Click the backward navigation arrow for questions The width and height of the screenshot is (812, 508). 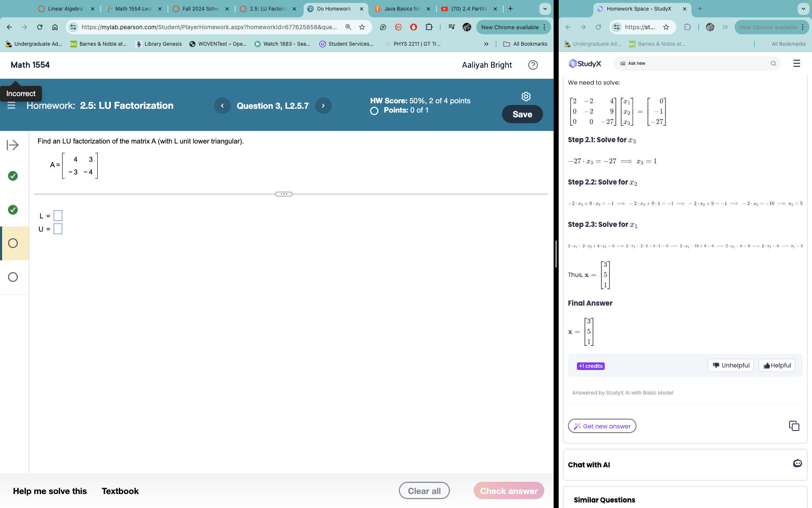tap(222, 106)
